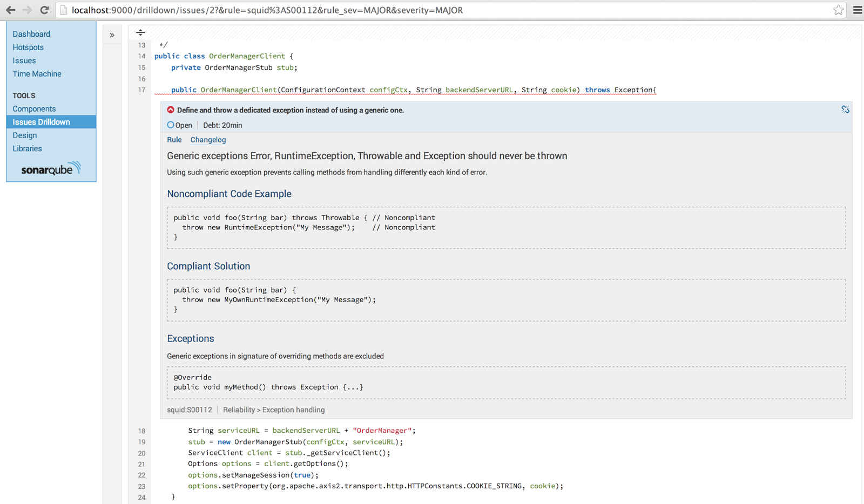Click the broken-link permalink icon on the issue
Image resolution: width=864 pixels, height=504 pixels.
click(845, 110)
